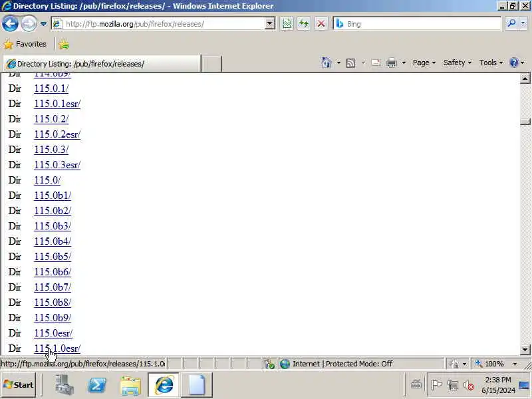Open the 115.0/ directory link
This screenshot has width=532, height=399.
[47, 180]
